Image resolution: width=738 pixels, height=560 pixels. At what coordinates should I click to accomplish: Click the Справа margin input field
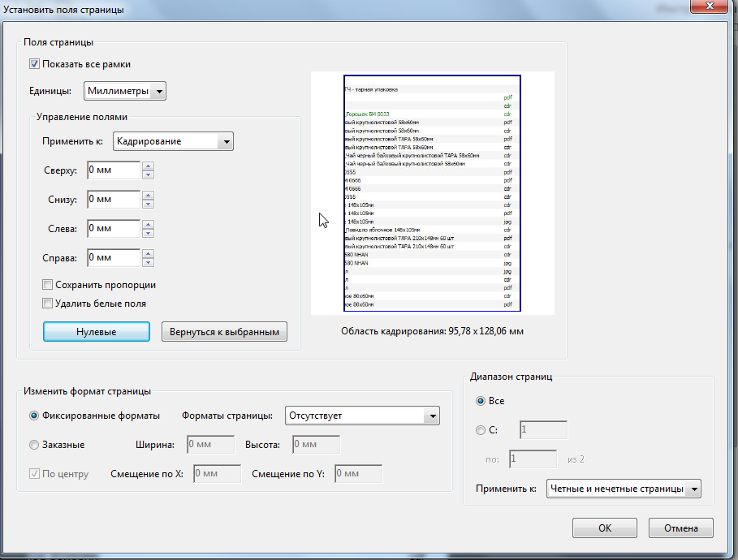(114, 257)
